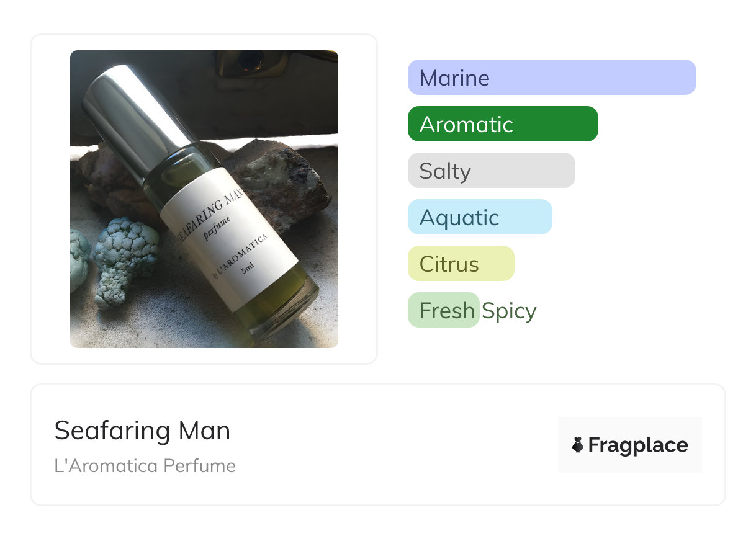This screenshot has height=536, width=756.
Task: Click the word Spicy beside the green bar
Action: pos(509,311)
